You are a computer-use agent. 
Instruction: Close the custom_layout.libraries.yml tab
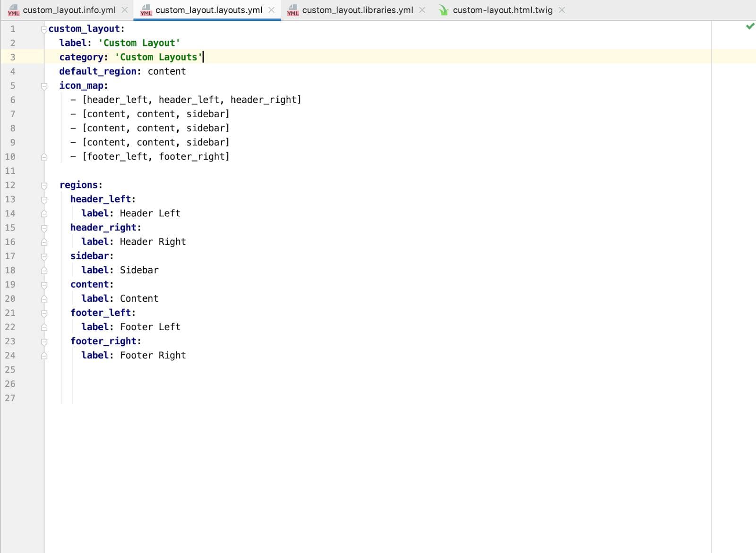pos(422,10)
